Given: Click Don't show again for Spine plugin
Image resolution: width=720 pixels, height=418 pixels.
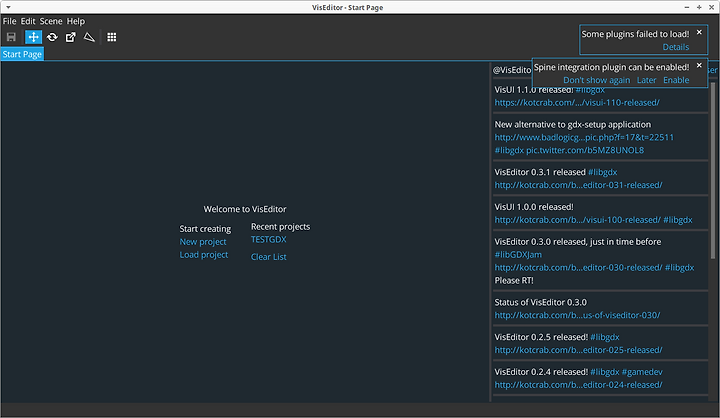Looking at the screenshot, I should [596, 80].
